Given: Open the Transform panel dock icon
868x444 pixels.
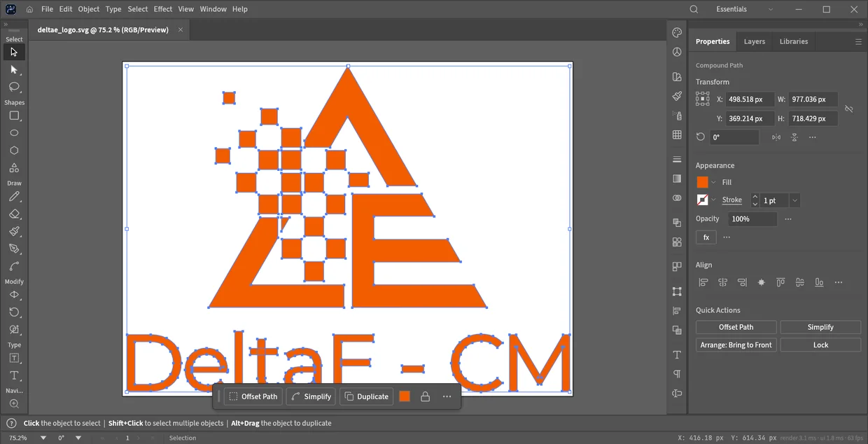Looking at the screenshot, I should click(x=677, y=291).
